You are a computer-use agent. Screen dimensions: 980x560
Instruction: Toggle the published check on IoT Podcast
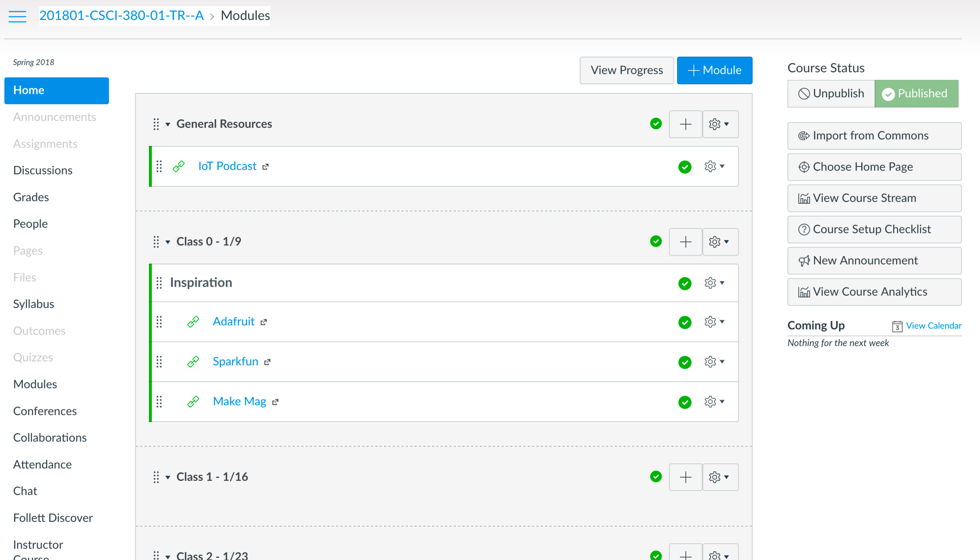coord(685,167)
